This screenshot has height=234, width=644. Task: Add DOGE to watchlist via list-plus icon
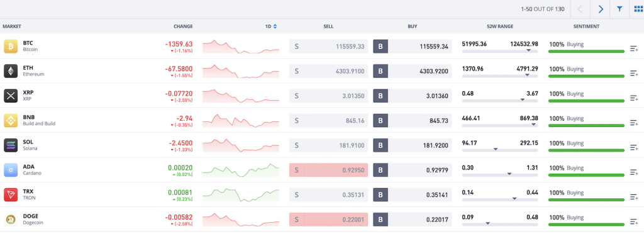tap(634, 222)
